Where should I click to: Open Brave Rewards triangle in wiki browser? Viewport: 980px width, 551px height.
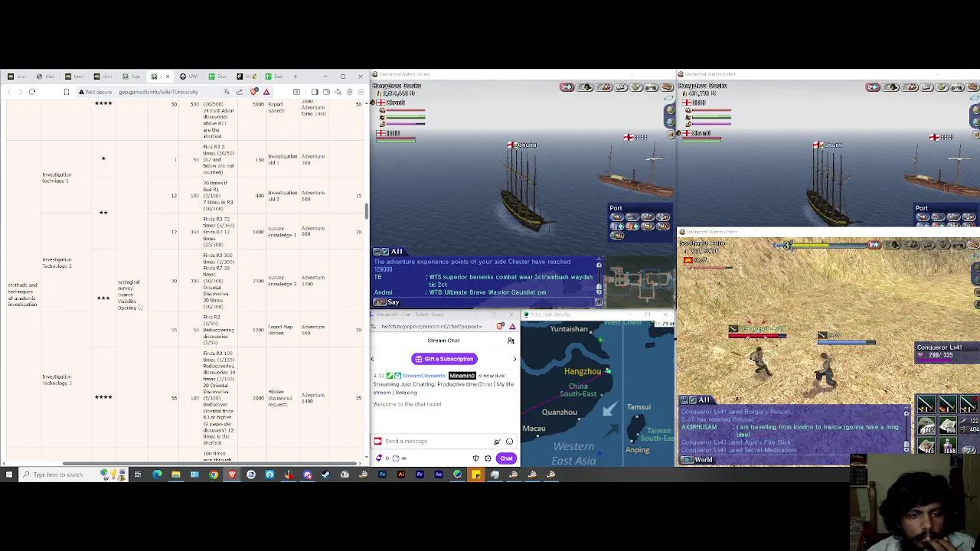point(266,92)
